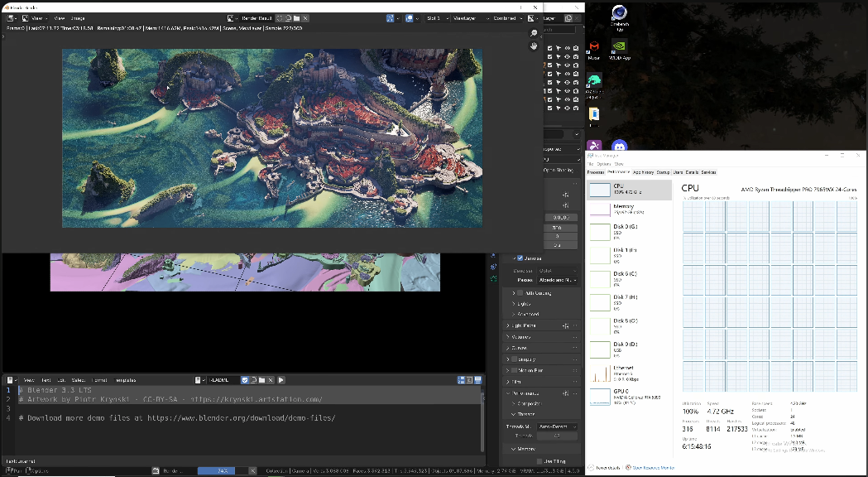868x477 pixels.
Task: Click the X icon next to Render Result
Action: click(x=305, y=18)
